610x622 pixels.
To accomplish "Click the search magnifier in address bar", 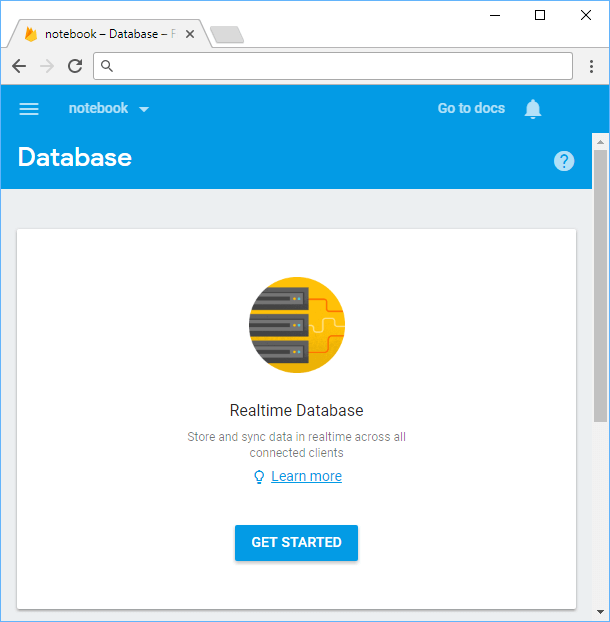I will 107,66.
